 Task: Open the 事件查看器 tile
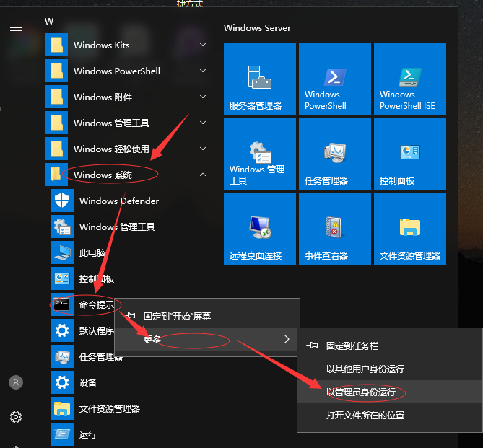[x=335, y=229]
